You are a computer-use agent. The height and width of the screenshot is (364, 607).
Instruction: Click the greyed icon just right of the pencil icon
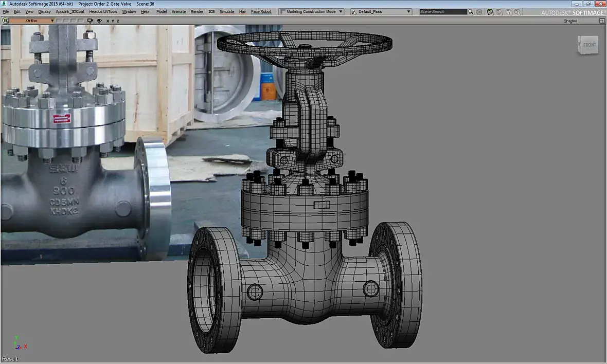499,12
